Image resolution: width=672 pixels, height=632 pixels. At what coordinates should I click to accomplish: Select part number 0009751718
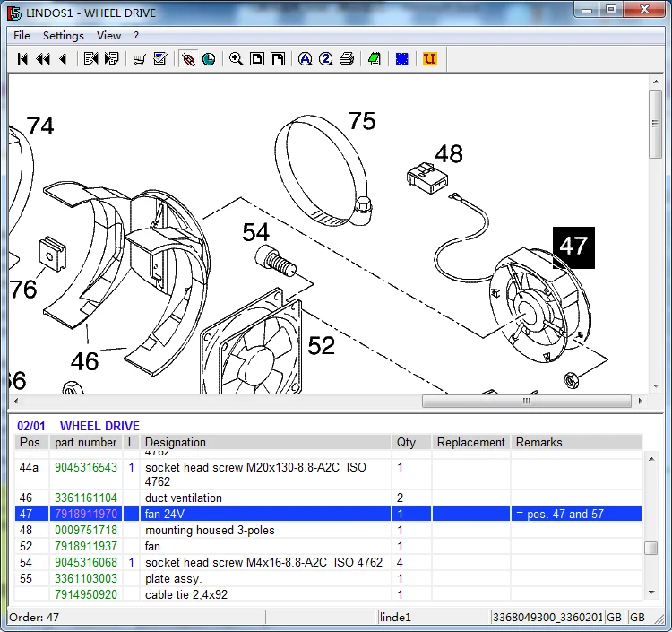(86, 531)
